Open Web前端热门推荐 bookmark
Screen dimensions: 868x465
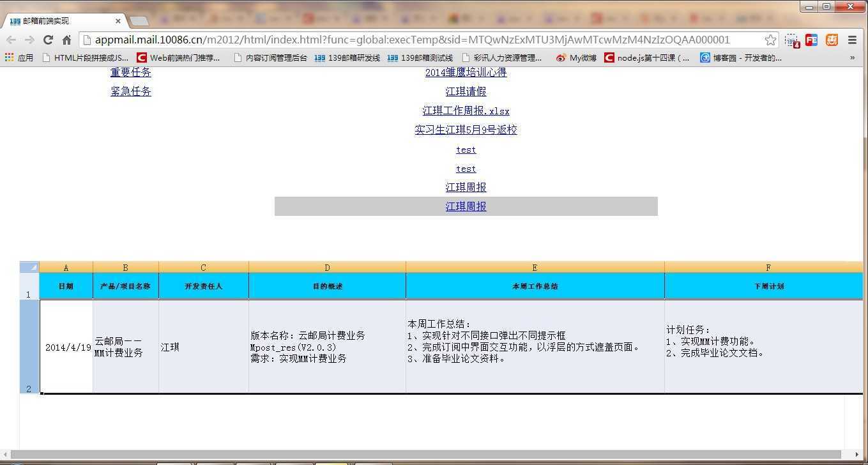point(179,57)
